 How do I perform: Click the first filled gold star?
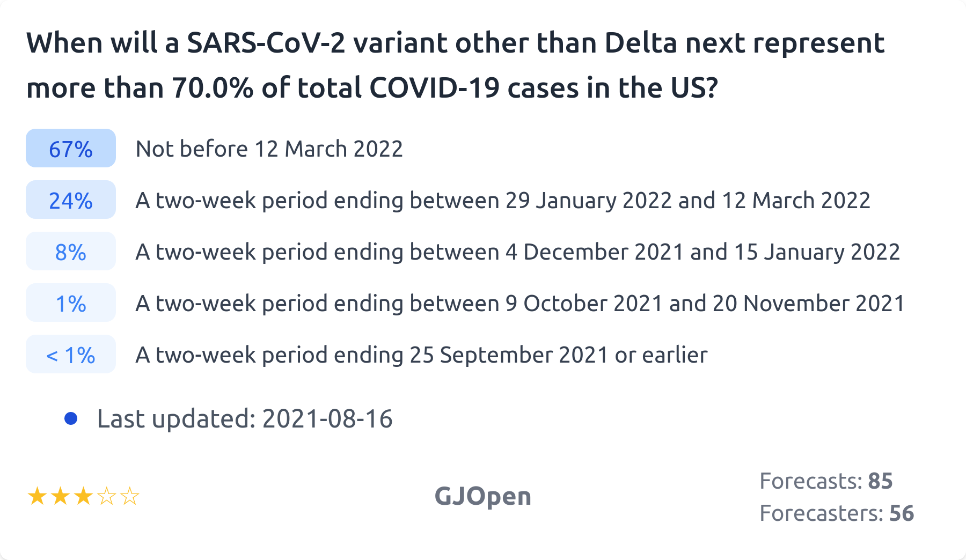point(37,496)
